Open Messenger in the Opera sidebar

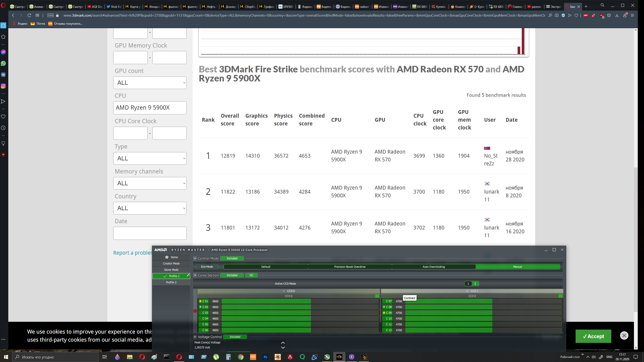pyautogui.click(x=3, y=52)
